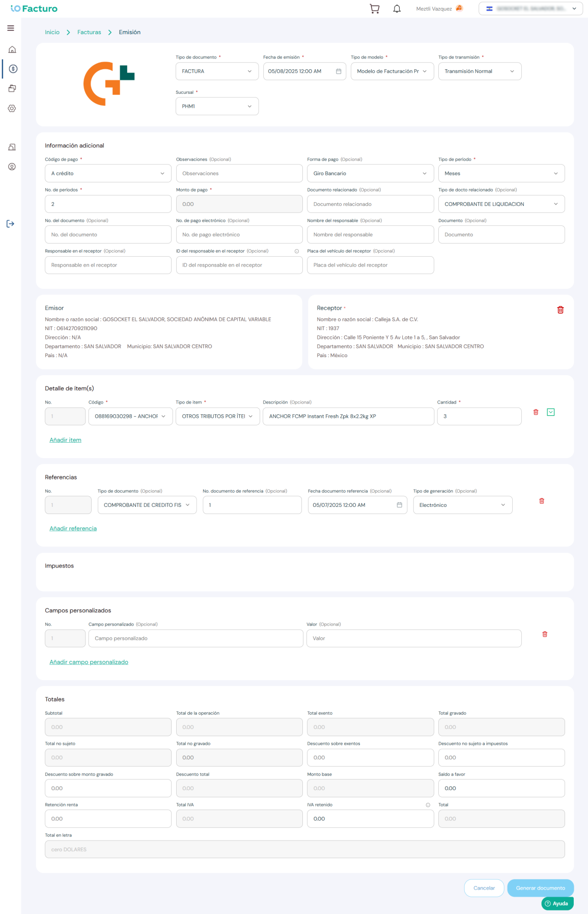This screenshot has height=914, width=588.
Task: Expand item row details with green chevron box
Action: click(x=551, y=412)
